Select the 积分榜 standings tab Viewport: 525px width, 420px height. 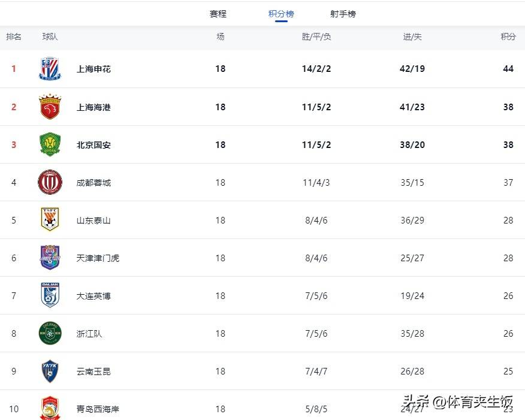click(280, 13)
